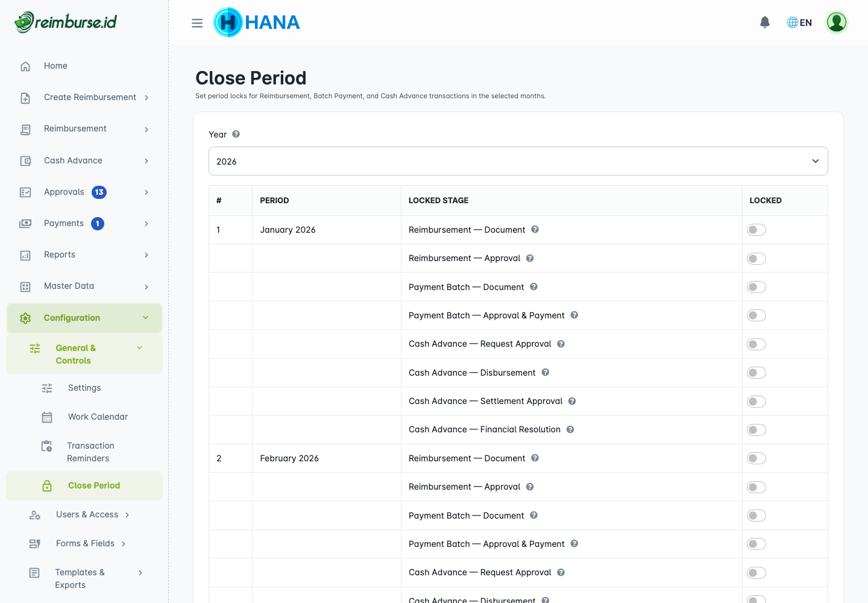Toggle lock for January Cash Advance — Request Approval

[756, 344]
